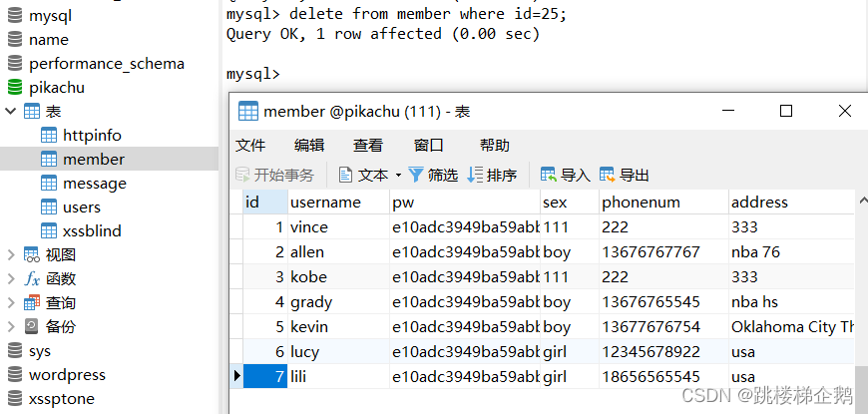
Task: Open the 编辑 (Edit) menu
Action: (309, 146)
